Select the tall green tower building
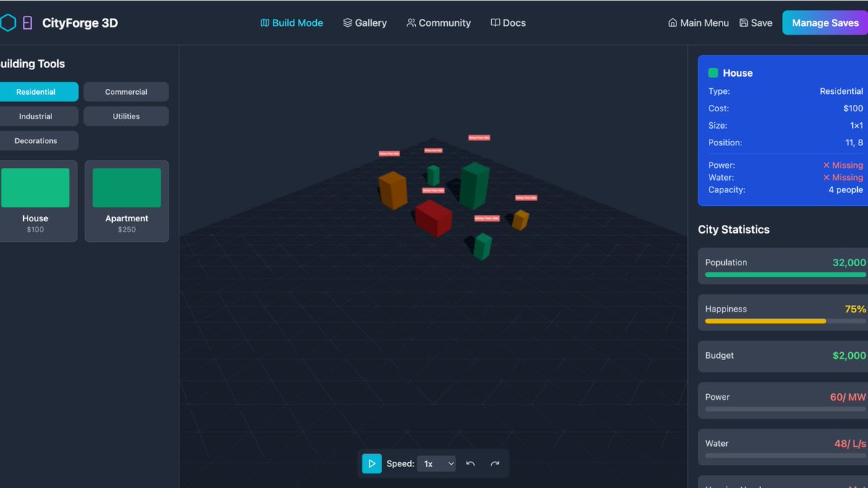Image resolution: width=868 pixels, height=488 pixels. [x=475, y=186]
